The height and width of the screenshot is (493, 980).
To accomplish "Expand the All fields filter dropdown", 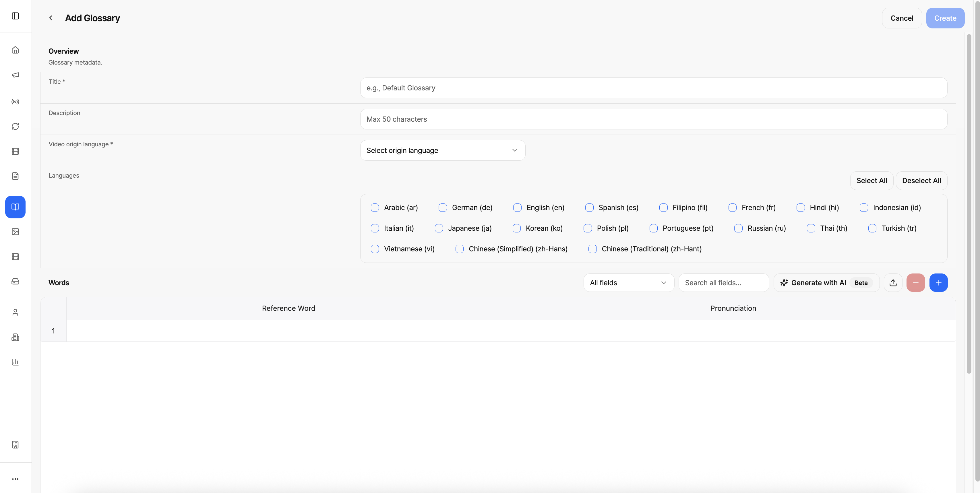I will pos(628,283).
